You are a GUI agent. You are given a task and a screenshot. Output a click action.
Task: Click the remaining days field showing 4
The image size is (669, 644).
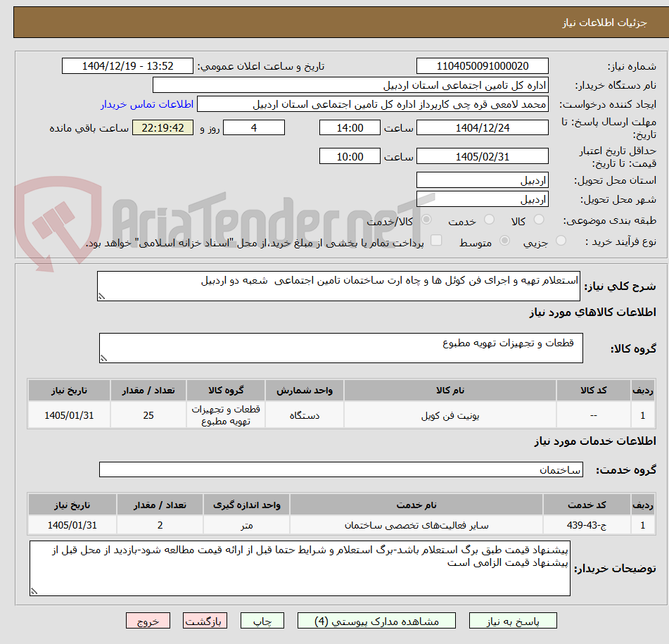coord(254,127)
